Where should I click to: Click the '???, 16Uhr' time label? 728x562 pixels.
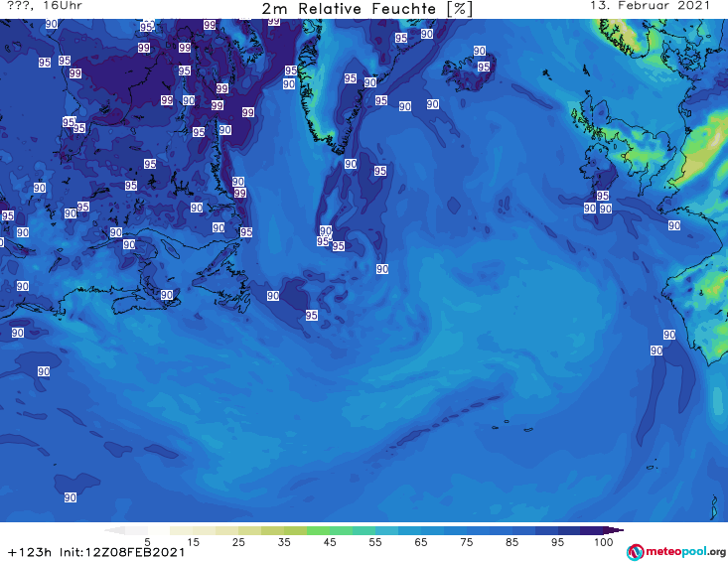(x=45, y=6)
